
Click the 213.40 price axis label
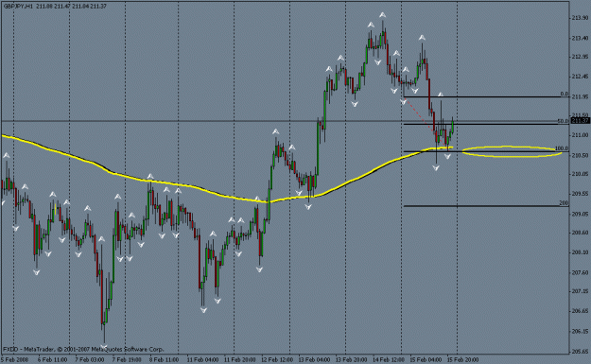581,38
